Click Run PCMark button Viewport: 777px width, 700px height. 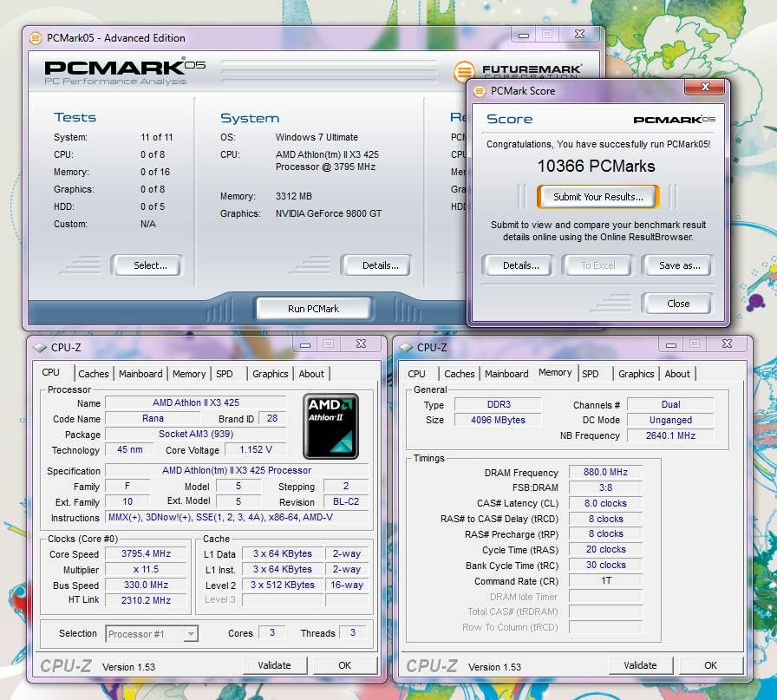pyautogui.click(x=313, y=309)
